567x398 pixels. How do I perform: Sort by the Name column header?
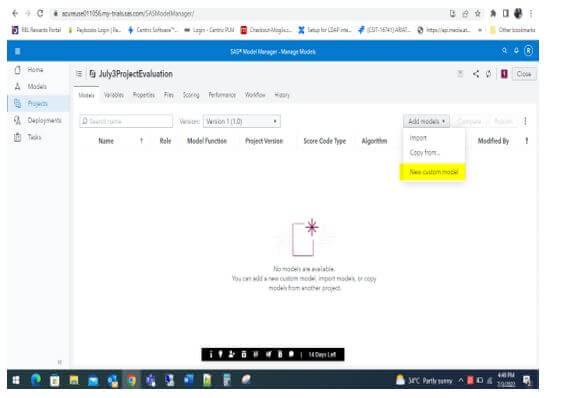(x=106, y=141)
